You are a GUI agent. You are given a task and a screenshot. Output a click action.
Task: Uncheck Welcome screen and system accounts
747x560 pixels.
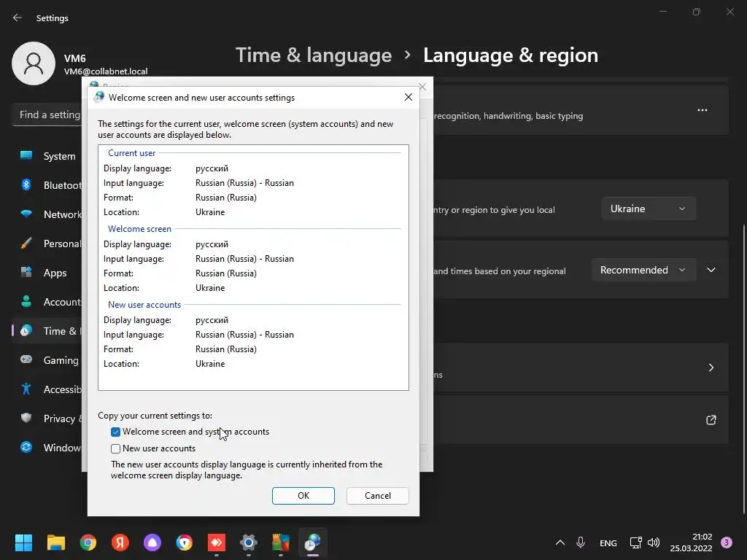click(115, 432)
